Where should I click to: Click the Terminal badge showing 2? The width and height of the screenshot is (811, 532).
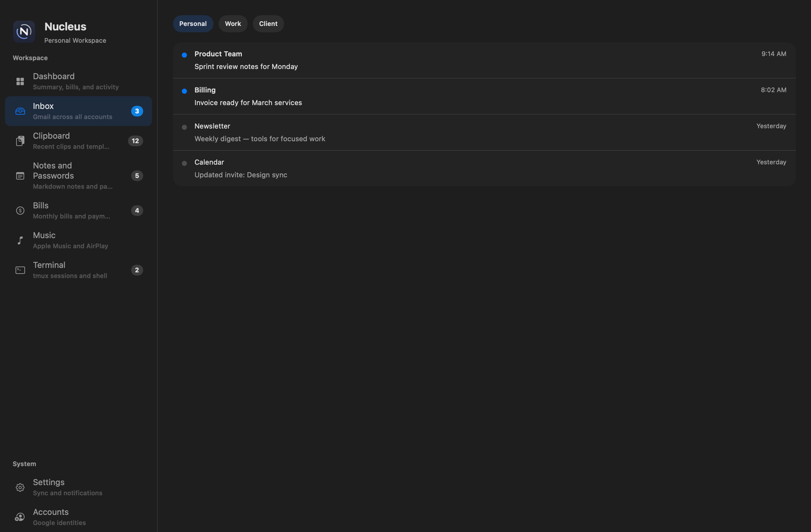click(x=137, y=270)
